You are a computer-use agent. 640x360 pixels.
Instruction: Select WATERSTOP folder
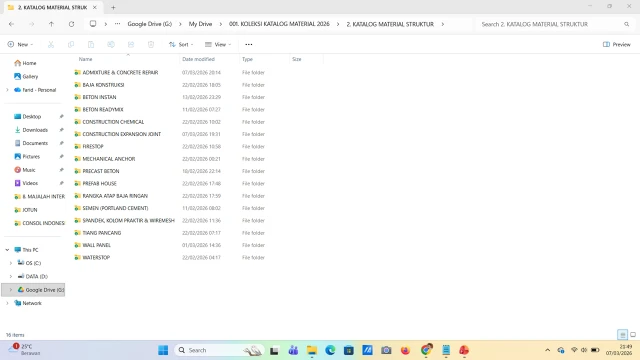coord(96,258)
